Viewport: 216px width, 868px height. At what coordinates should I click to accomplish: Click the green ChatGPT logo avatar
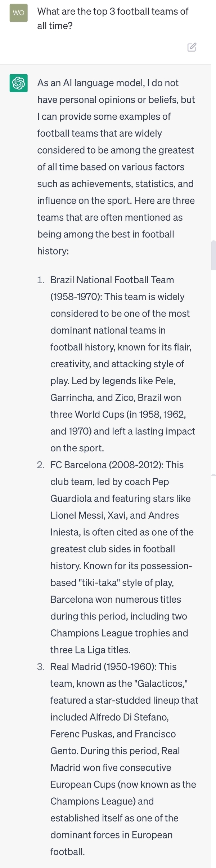point(18,83)
